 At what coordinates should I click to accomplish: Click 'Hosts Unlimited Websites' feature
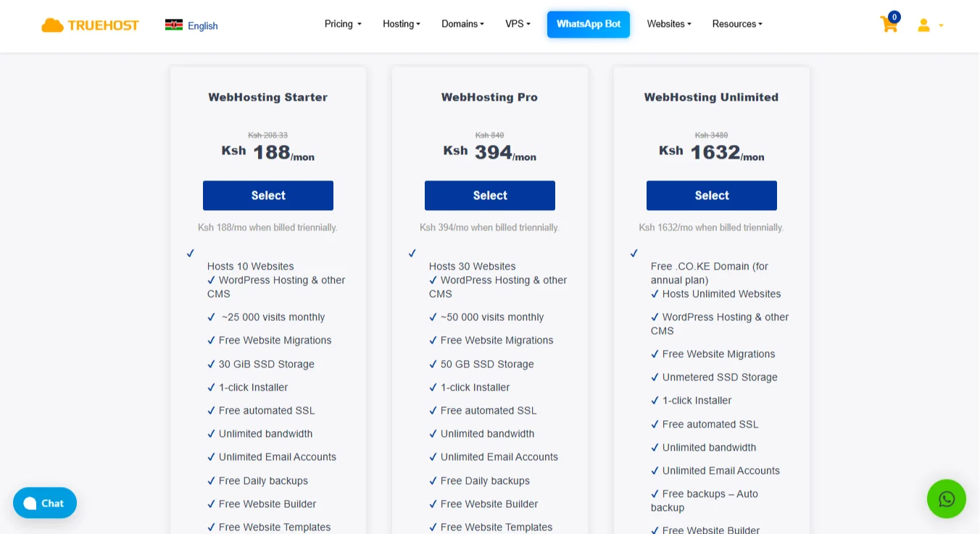click(722, 294)
